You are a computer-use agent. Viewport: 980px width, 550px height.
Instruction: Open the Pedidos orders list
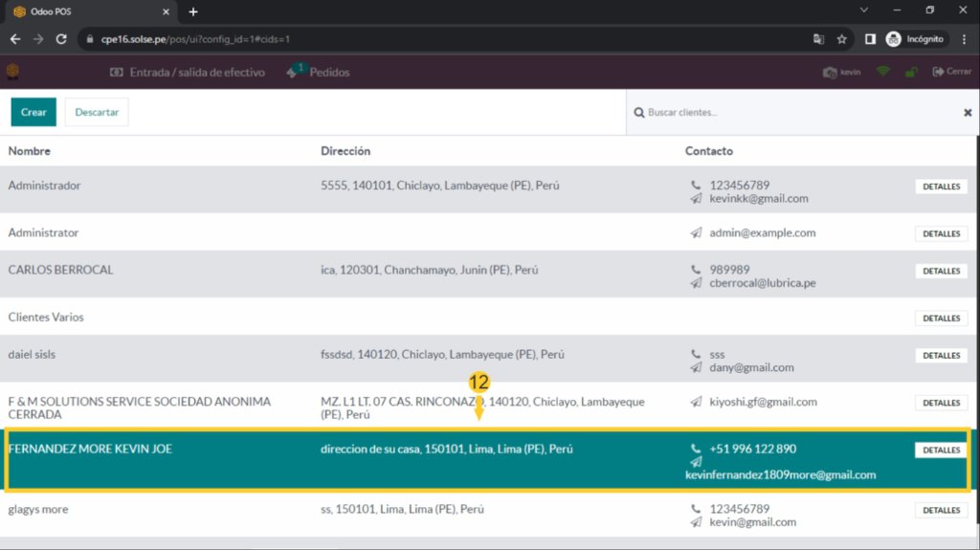coord(319,72)
